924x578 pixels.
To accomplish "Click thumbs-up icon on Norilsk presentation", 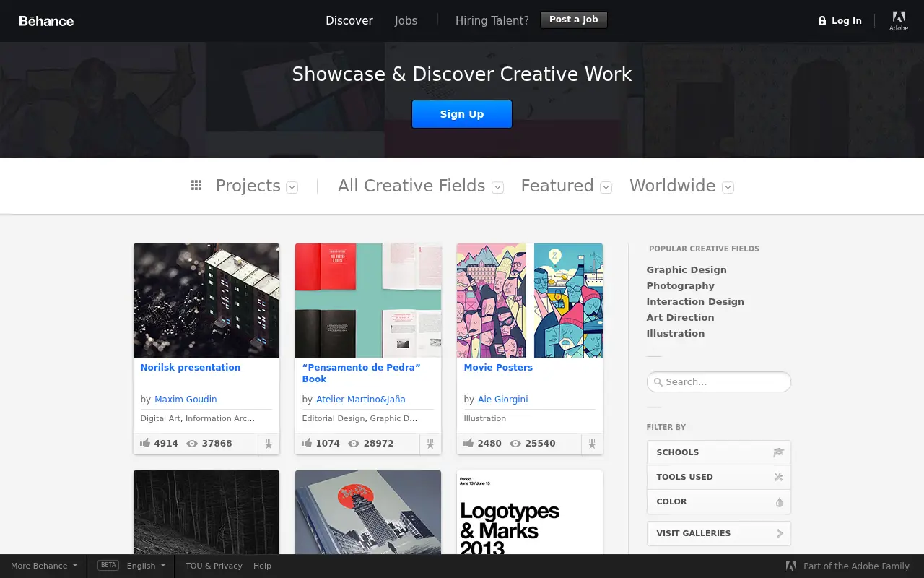I will point(145,444).
